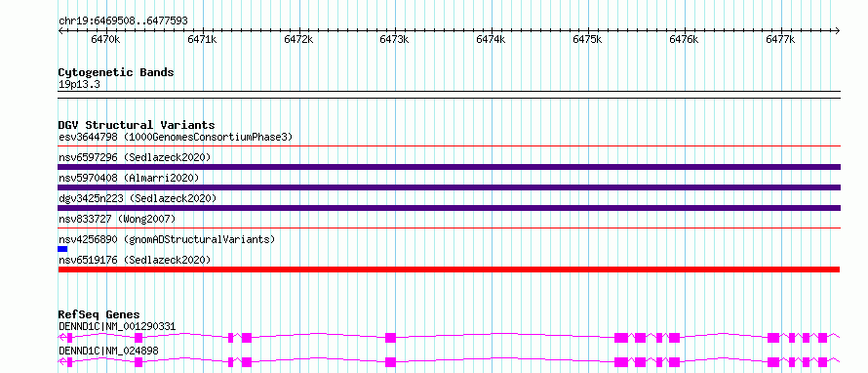Click the NM_024898 strand arrow at left end
The width and height of the screenshot is (868, 373).
pyautogui.click(x=61, y=362)
